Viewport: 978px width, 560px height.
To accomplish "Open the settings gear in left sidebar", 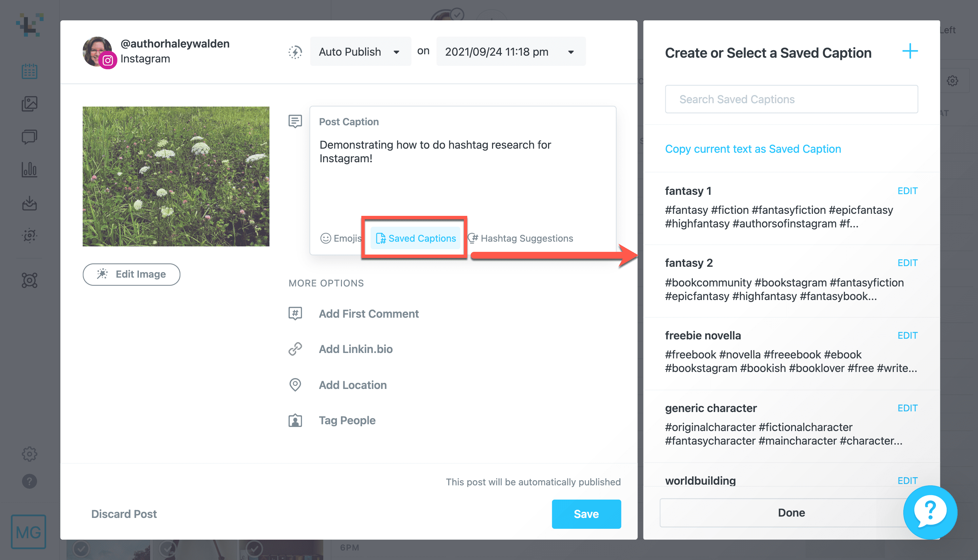I will (29, 454).
